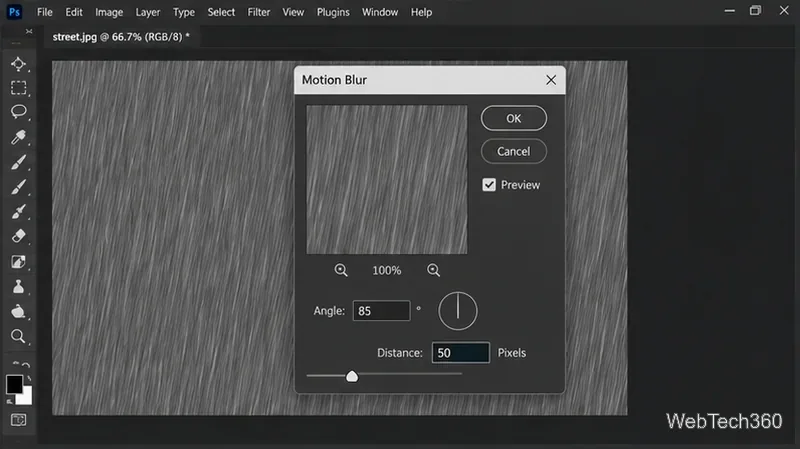This screenshot has width=800, height=449.
Task: Open the Layer menu
Action: (x=148, y=12)
